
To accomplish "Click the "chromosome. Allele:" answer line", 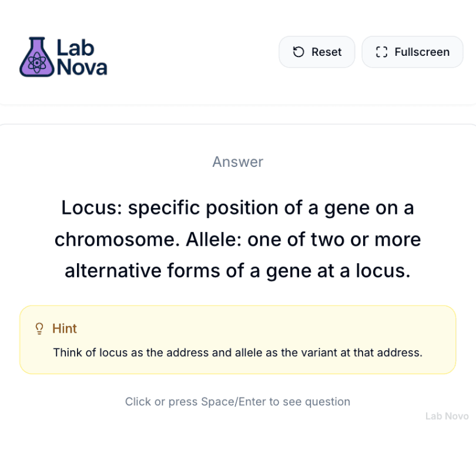I will [x=237, y=239].
